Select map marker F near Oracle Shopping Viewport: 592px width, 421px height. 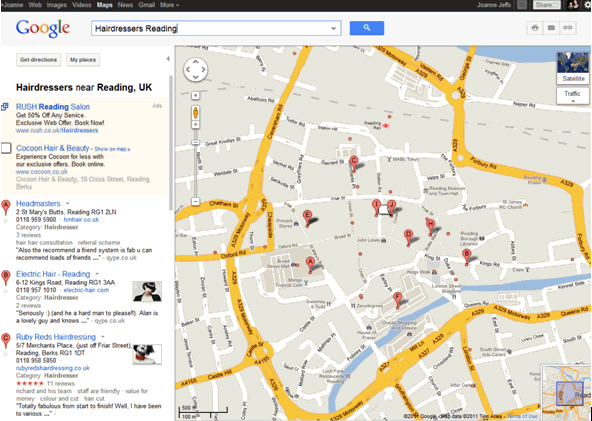pyautogui.click(x=397, y=300)
